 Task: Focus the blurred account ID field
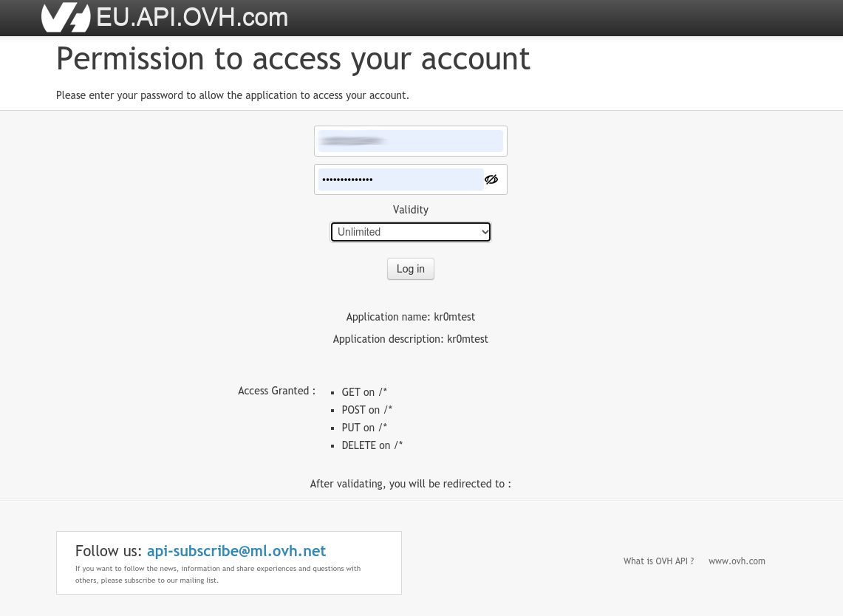point(411,141)
